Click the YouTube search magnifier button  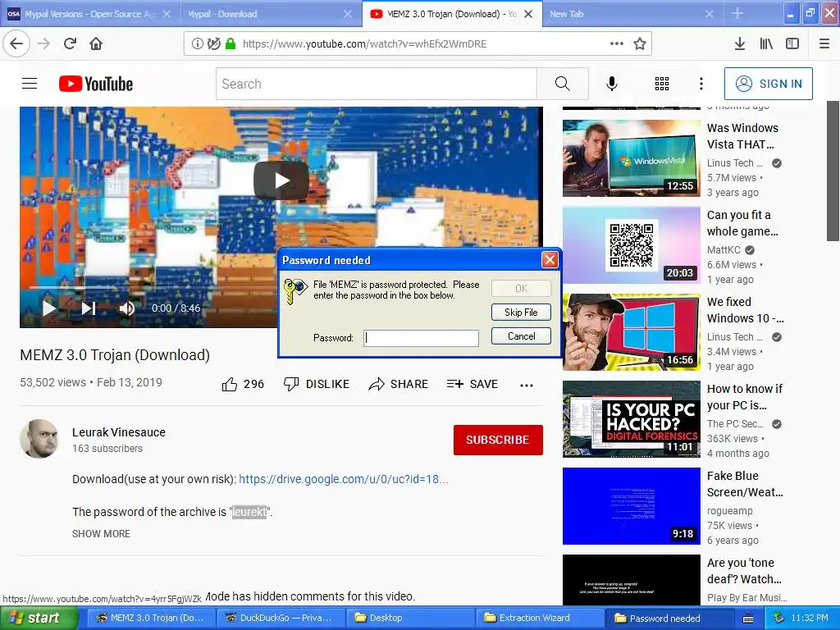tap(562, 83)
